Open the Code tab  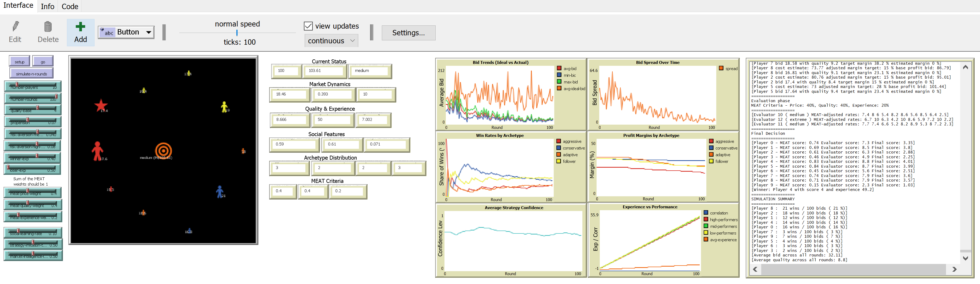[x=70, y=6]
